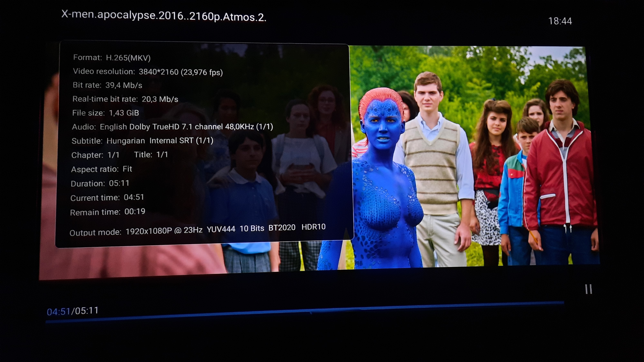The width and height of the screenshot is (644, 362).
Task: Click the 'HDR10' output value
Action: coord(313,227)
